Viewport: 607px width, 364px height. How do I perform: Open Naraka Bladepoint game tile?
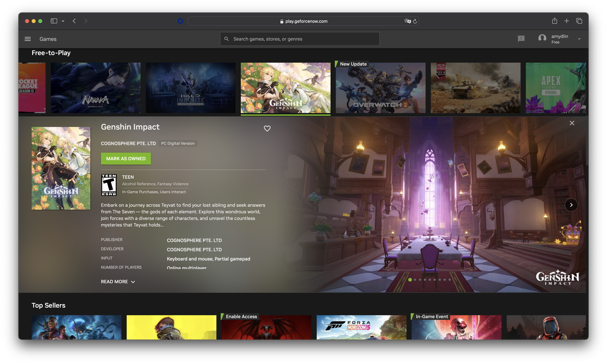pyautogui.click(x=96, y=88)
